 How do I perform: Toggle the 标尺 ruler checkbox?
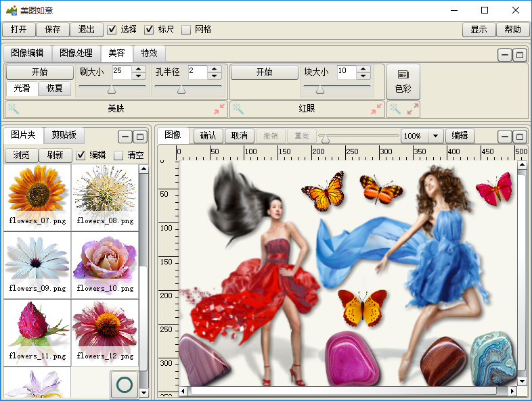149,30
